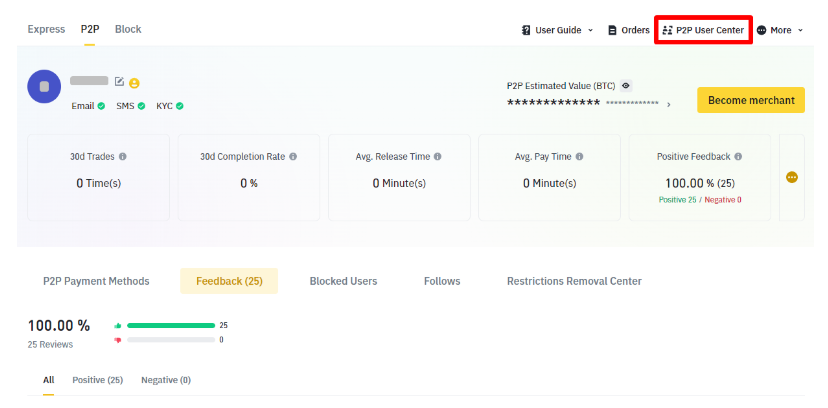Expand the More menu

click(780, 30)
